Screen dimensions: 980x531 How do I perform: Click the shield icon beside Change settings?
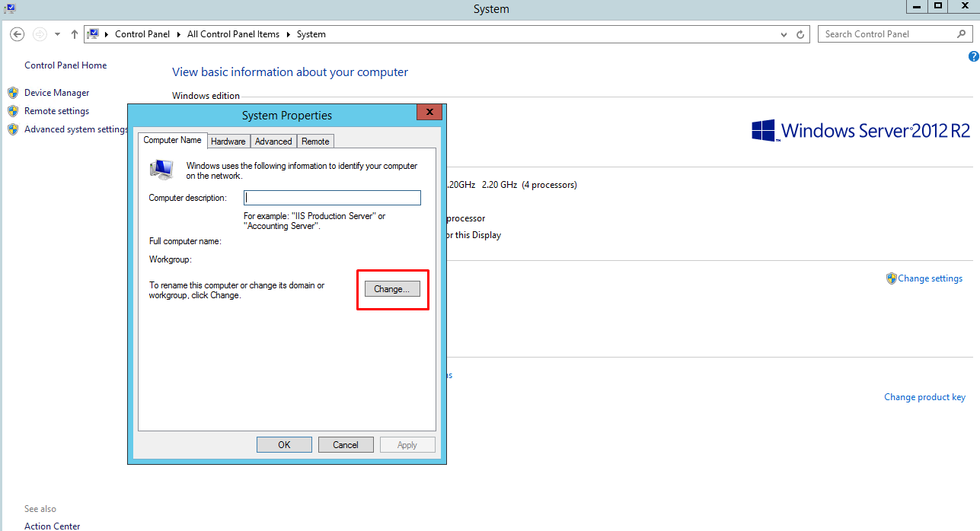(x=891, y=278)
